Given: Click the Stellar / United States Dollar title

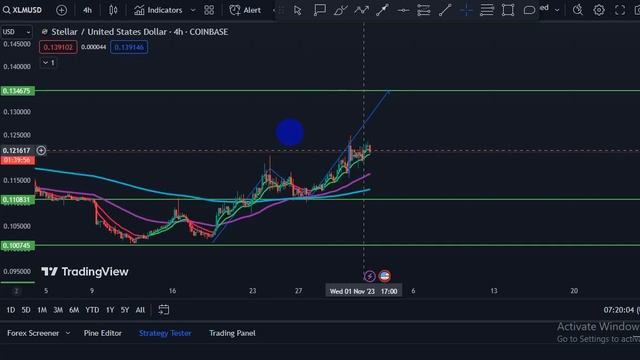Looking at the screenshot, I should (109, 32).
